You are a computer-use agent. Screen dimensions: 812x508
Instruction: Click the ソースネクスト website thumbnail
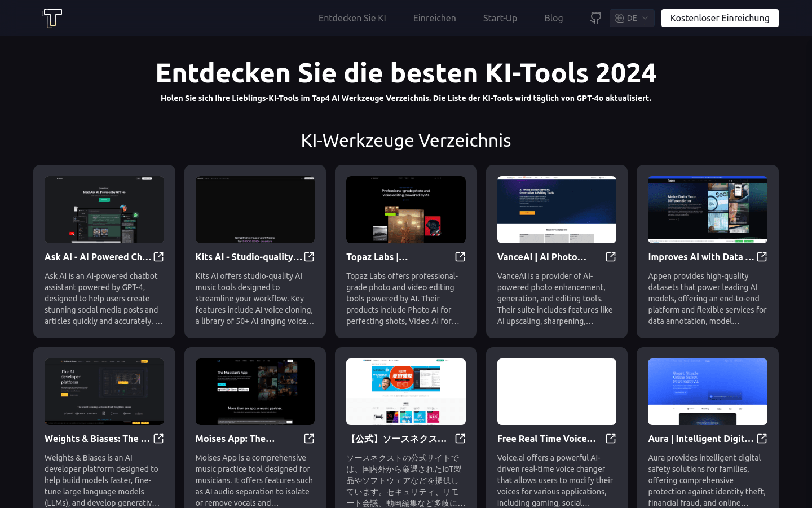(x=406, y=392)
